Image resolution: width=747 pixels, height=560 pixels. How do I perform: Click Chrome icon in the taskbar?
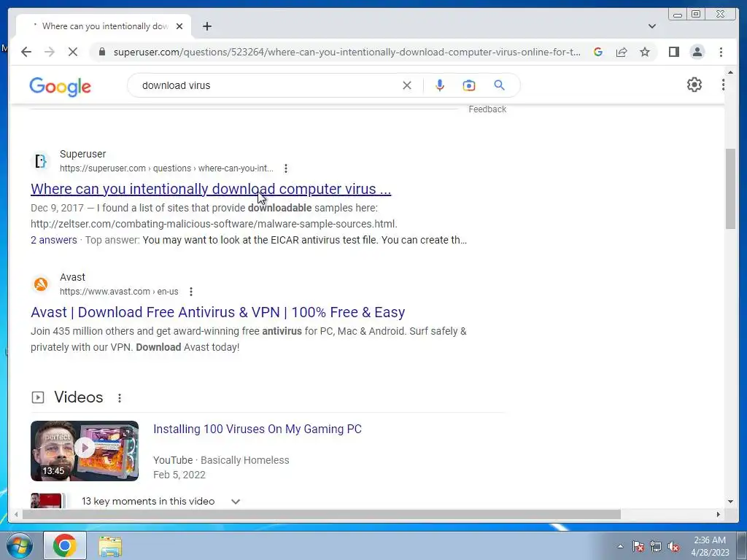65,545
